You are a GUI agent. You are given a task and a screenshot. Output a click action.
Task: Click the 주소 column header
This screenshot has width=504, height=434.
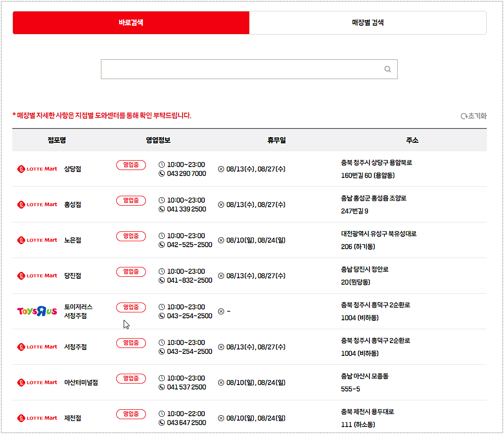[412, 140]
